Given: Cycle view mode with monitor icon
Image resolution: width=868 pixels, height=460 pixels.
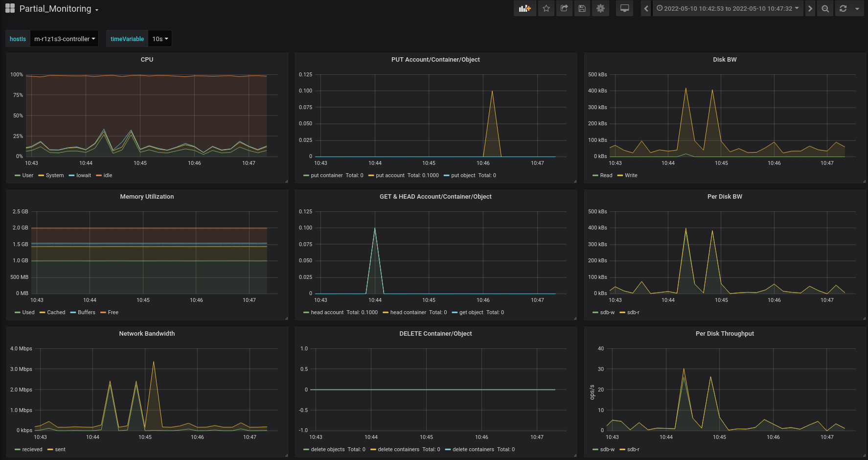Looking at the screenshot, I should [624, 9].
